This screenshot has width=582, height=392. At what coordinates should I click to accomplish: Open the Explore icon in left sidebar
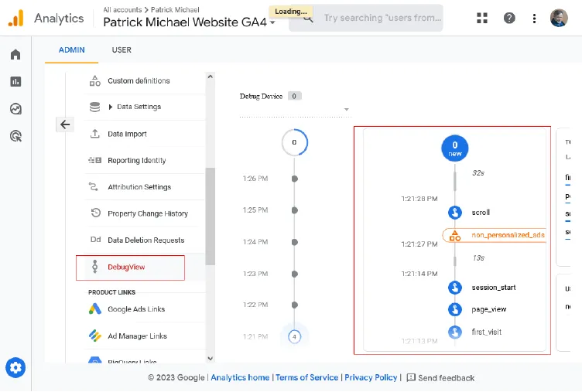[x=15, y=109]
